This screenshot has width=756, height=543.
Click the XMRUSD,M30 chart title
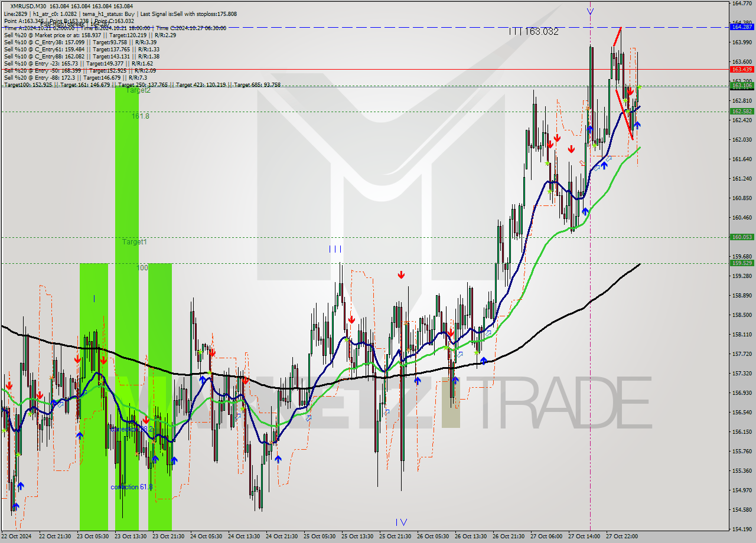[x=27, y=6]
